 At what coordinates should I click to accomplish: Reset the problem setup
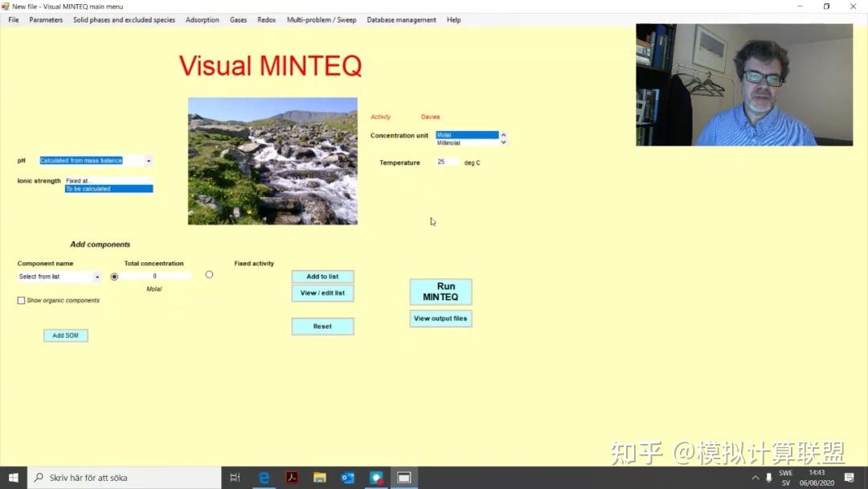(x=322, y=326)
